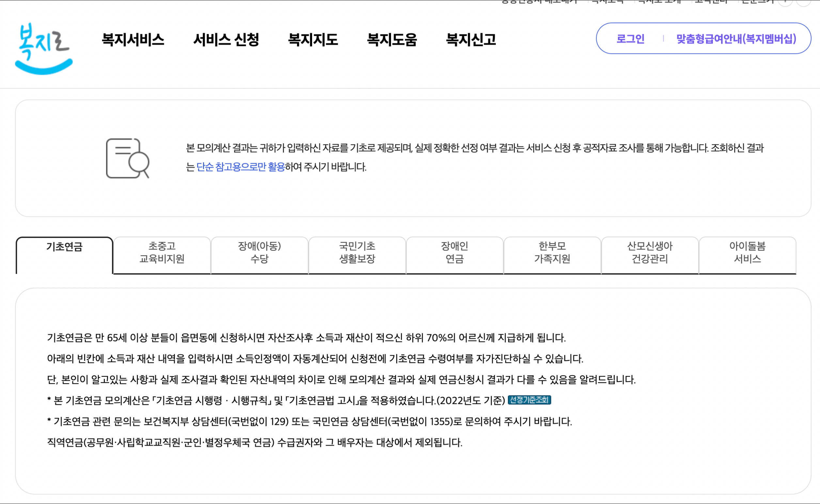Click the 복지로 logo

point(44,49)
